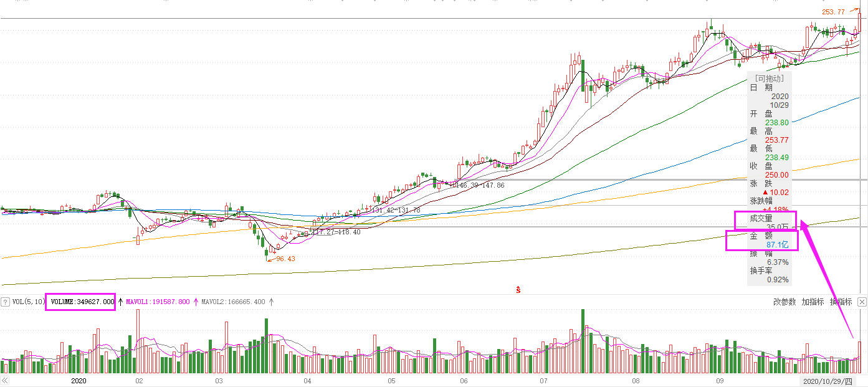Click the 253.77 high price marker
This screenshot has width=868, height=387.
coord(833,12)
